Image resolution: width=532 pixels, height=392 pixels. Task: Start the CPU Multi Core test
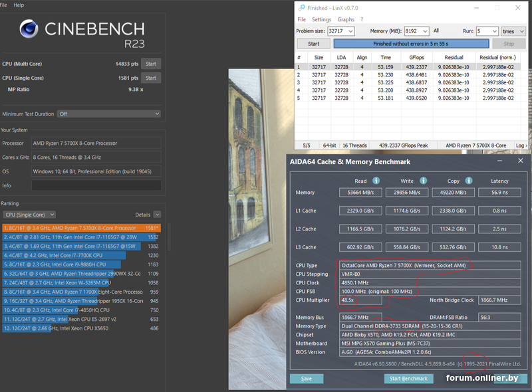coord(151,64)
